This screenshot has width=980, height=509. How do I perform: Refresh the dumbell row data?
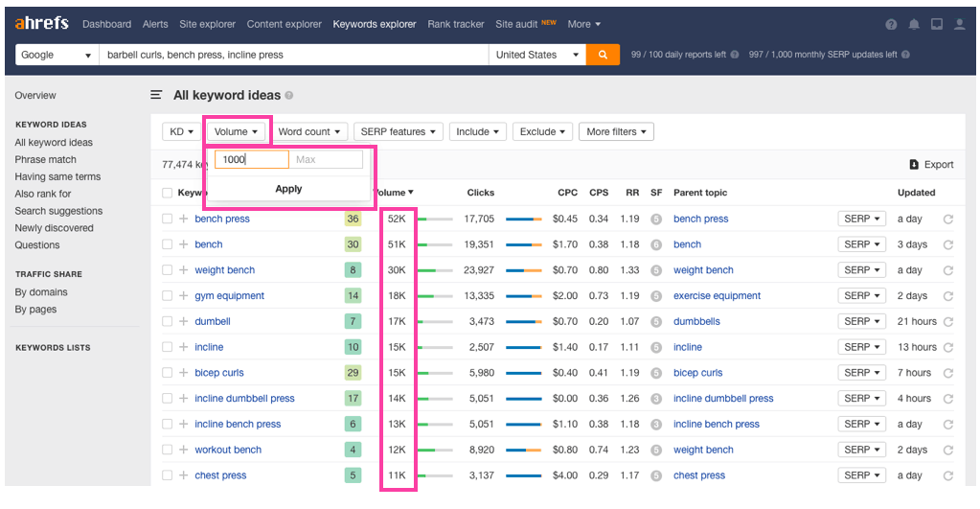(948, 321)
